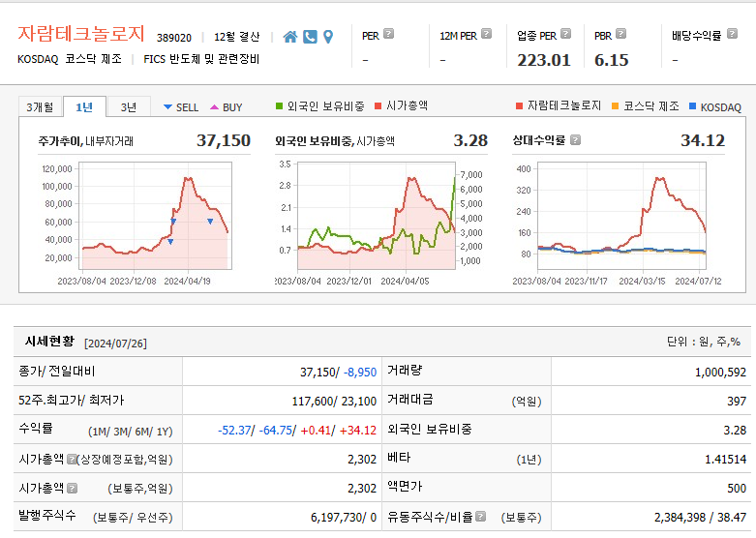Click the 발행주식수 value 6,197,730/ 0
756x538 pixels.
(344, 518)
